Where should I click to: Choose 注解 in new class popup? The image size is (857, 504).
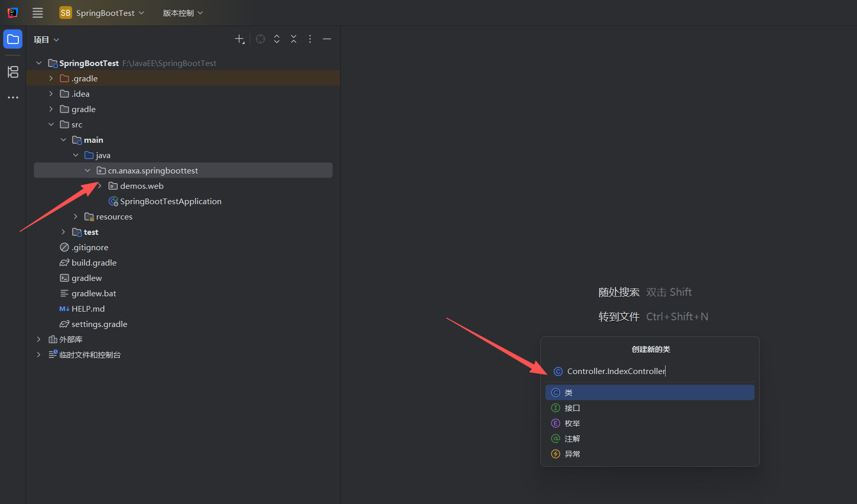(650, 439)
